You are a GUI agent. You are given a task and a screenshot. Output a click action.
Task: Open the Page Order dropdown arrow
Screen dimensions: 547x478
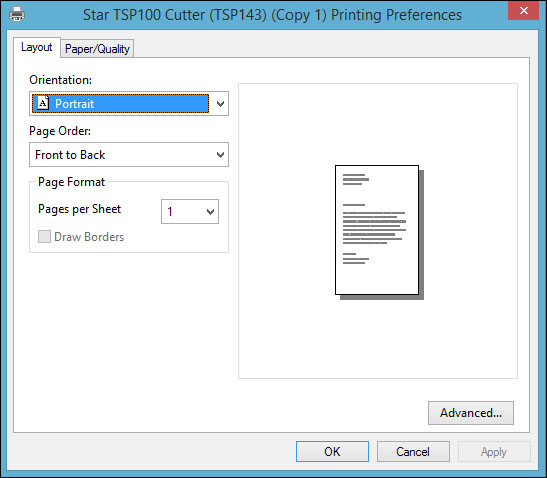click(x=220, y=155)
